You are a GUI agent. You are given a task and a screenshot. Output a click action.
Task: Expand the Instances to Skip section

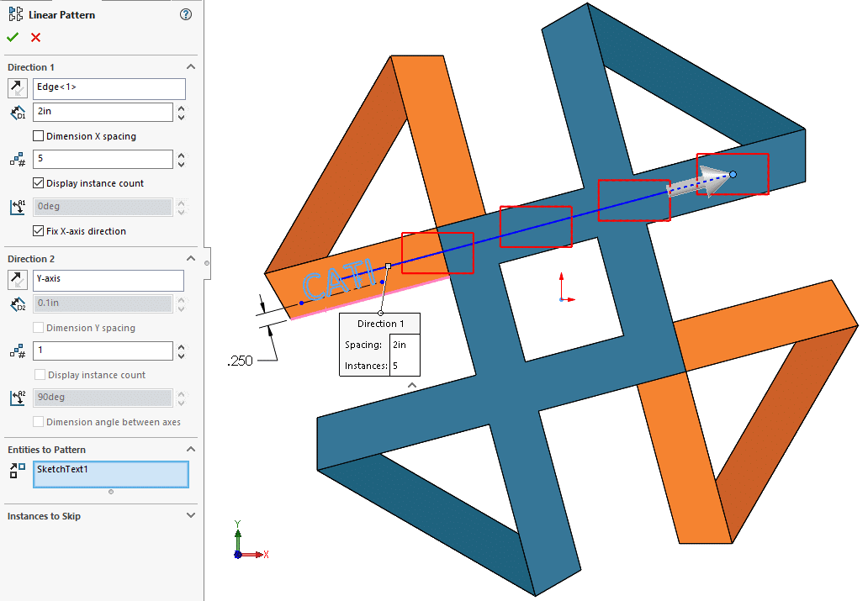coord(191,515)
